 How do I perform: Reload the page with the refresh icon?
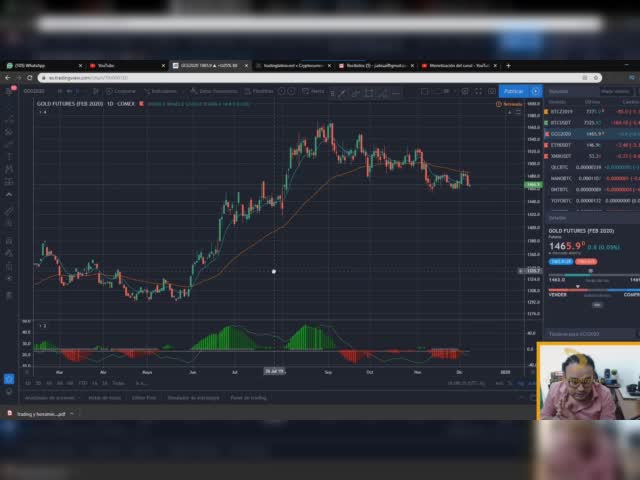(30, 78)
